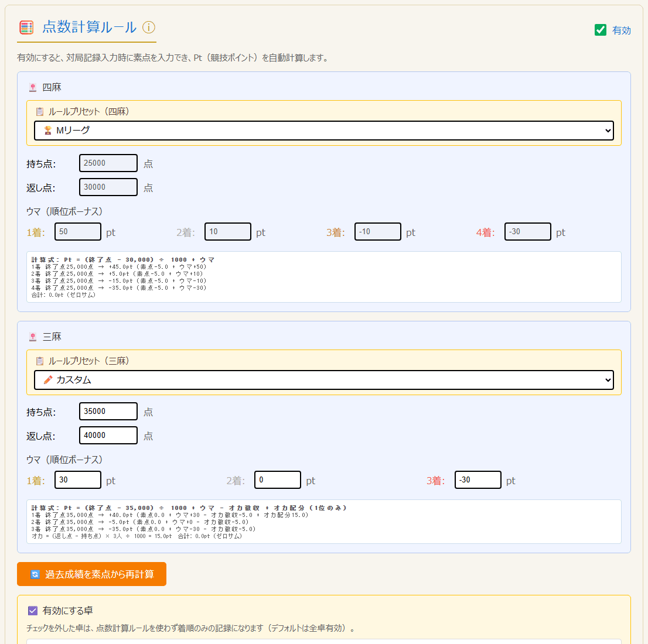The image size is (648, 644).
Task: Click the 三麻 3着 uma field showing -30
Action: pyautogui.click(x=478, y=480)
